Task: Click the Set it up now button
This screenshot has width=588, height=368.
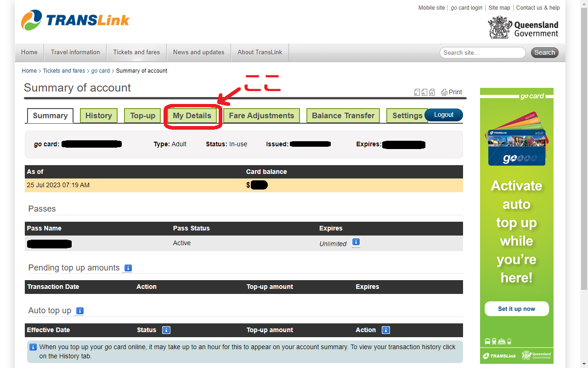Action: (x=517, y=309)
